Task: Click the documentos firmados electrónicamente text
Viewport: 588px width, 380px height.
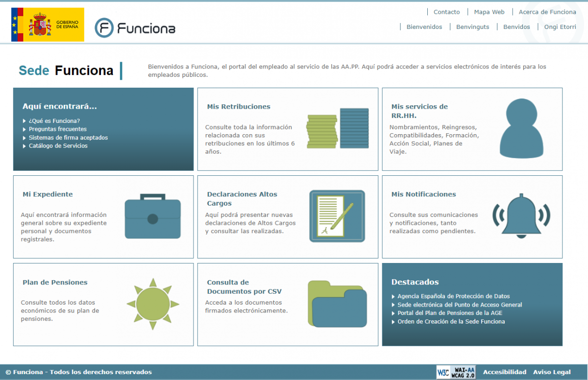Action: (x=246, y=307)
